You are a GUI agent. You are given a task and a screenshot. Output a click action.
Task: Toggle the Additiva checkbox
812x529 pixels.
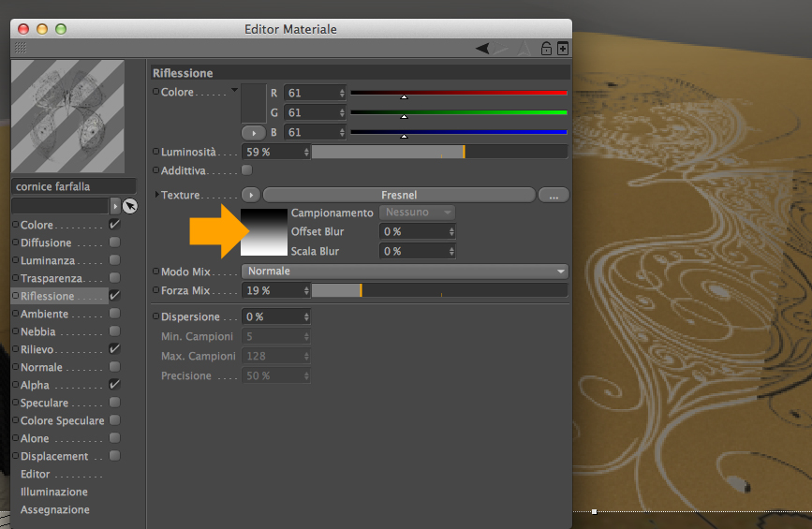(x=247, y=170)
